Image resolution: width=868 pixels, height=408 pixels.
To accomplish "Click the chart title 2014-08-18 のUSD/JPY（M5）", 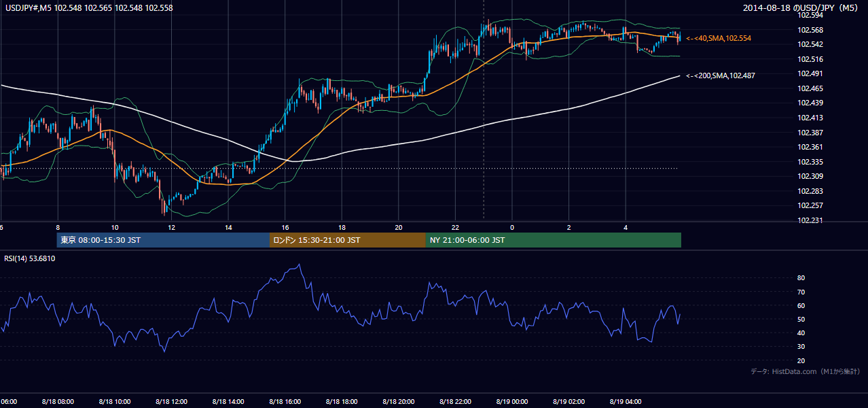I will 801,8.
